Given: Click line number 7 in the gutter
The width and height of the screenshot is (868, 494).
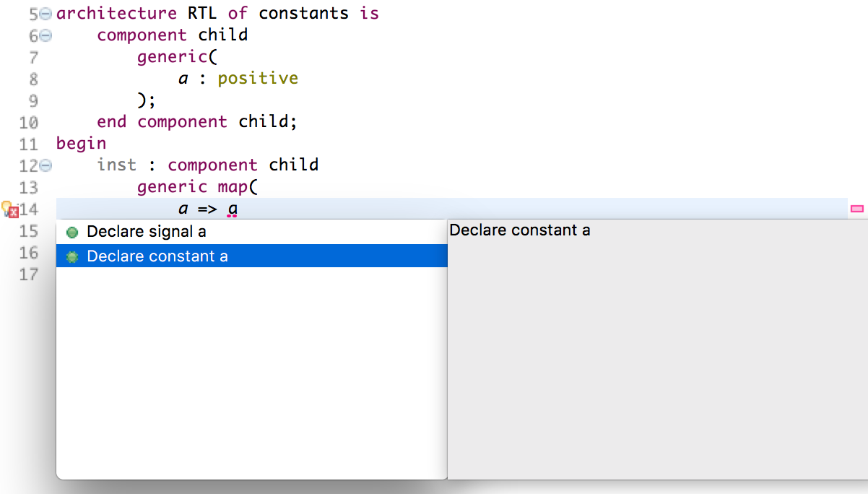Looking at the screenshot, I should click(x=33, y=57).
